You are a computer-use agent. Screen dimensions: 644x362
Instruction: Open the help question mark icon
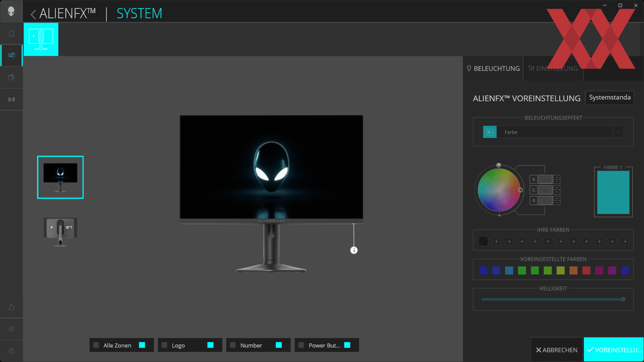coord(11,351)
